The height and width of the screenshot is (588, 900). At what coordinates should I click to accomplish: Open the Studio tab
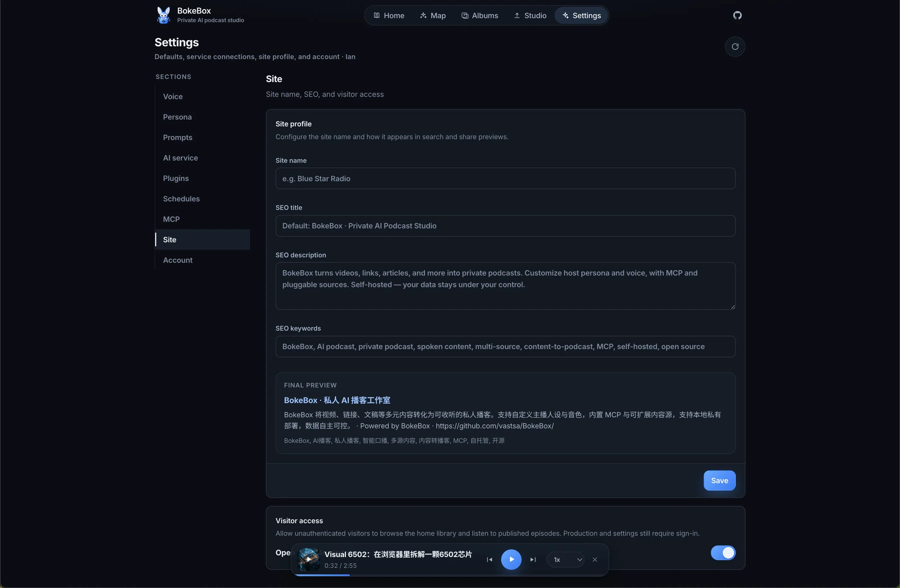coord(530,15)
